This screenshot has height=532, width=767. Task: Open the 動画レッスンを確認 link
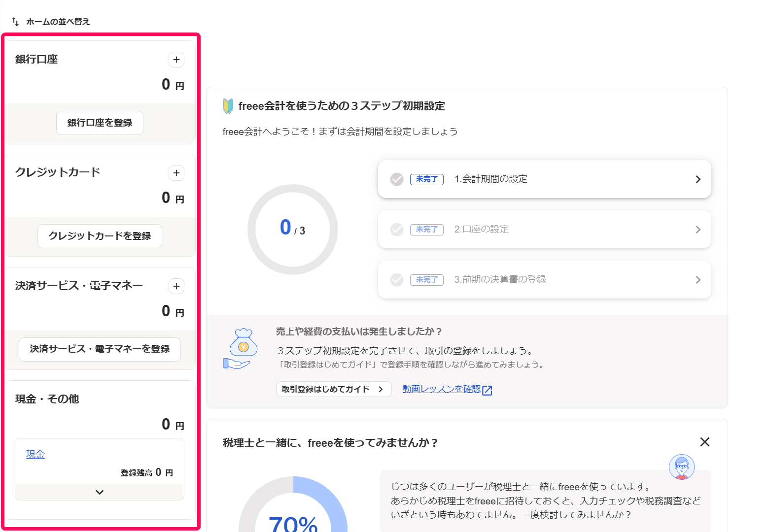coord(442,389)
